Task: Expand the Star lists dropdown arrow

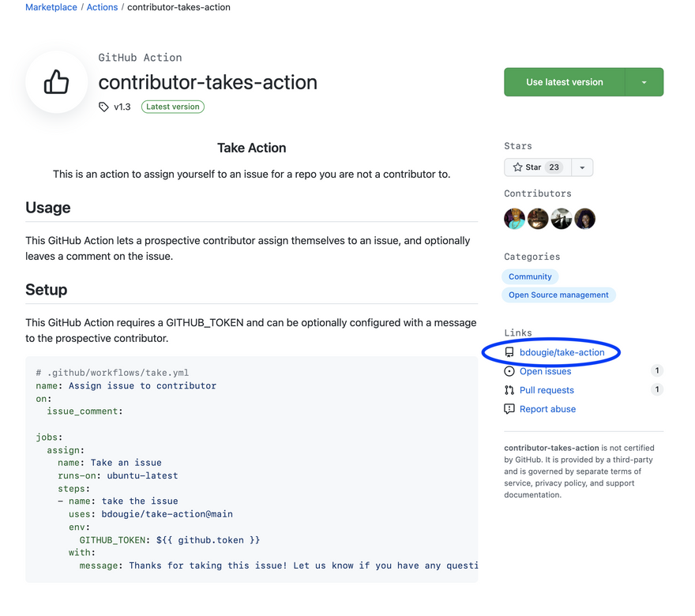Action: click(582, 167)
